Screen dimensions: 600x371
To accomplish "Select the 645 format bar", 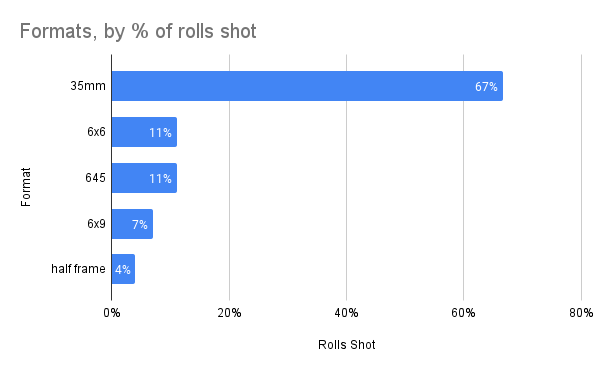I will (x=144, y=178).
